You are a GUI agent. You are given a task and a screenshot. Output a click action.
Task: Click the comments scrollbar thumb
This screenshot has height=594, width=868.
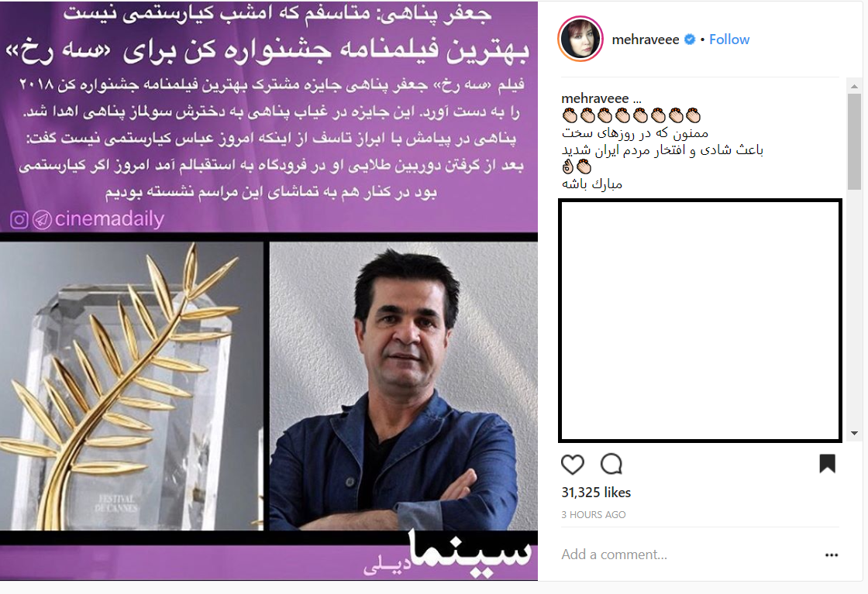tap(854, 142)
